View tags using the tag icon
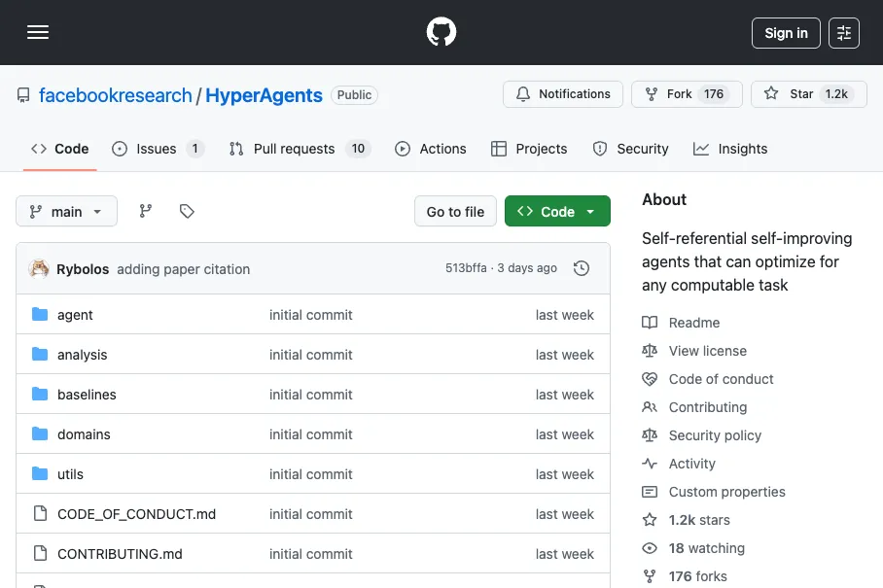The image size is (883, 588). coord(187,211)
